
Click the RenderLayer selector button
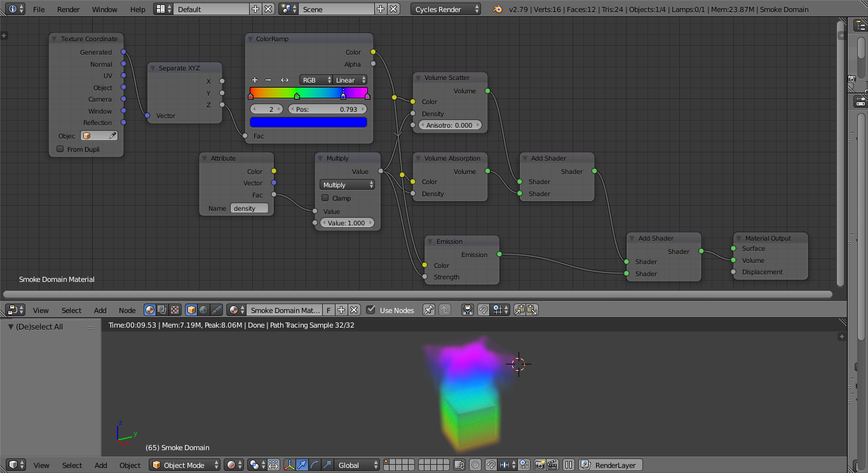(x=611, y=465)
